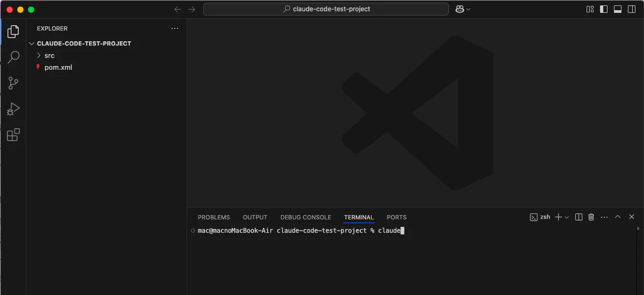This screenshot has height=295, width=644.
Task: Open the Extensions view
Action: pos(13,135)
